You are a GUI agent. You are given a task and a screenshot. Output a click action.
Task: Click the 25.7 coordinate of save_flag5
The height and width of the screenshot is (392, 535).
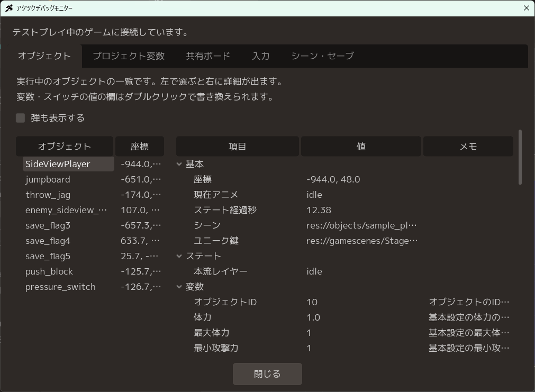[139, 256]
